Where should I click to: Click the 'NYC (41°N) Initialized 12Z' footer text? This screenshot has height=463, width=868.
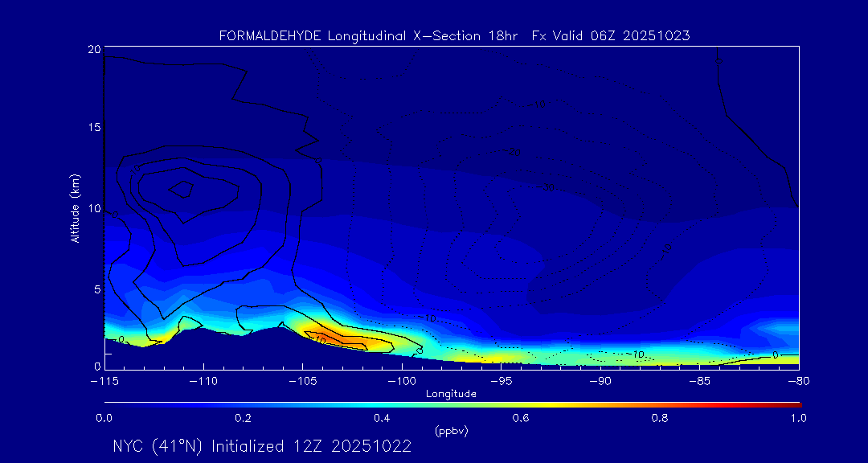click(x=262, y=446)
